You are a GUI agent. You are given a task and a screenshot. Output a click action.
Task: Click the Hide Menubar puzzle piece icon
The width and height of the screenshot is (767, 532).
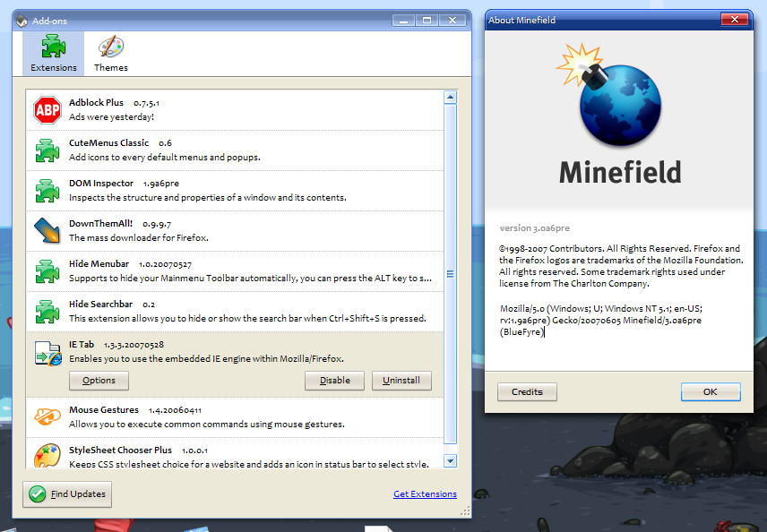(x=47, y=271)
